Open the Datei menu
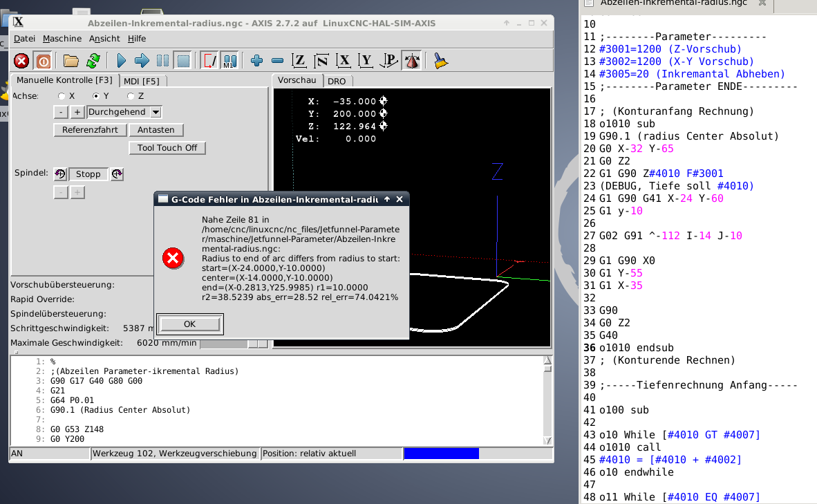This screenshot has height=504, width=817. (24, 39)
